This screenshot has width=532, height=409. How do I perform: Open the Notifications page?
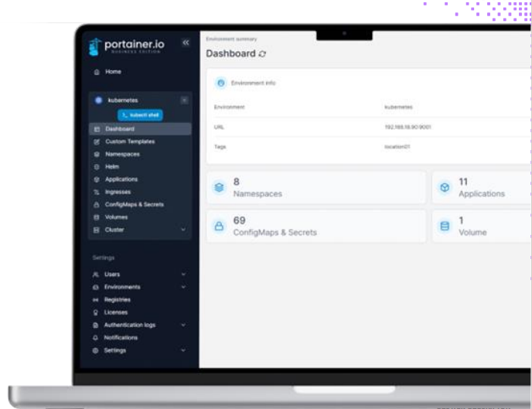[x=121, y=338]
